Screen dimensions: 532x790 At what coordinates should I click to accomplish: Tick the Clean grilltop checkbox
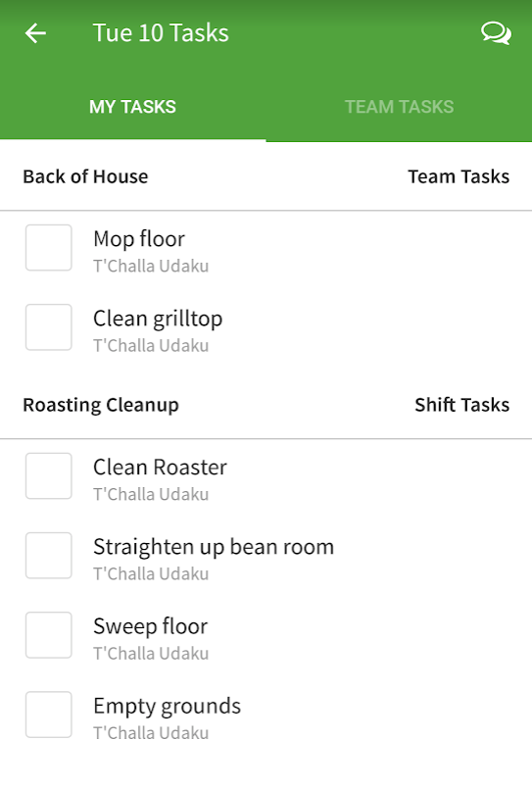click(48, 327)
